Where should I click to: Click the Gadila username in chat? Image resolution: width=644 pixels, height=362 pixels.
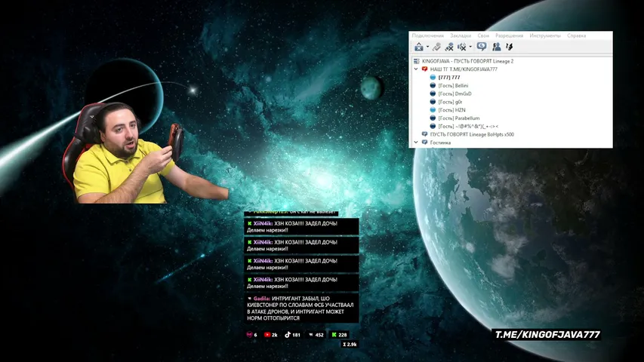point(261,299)
